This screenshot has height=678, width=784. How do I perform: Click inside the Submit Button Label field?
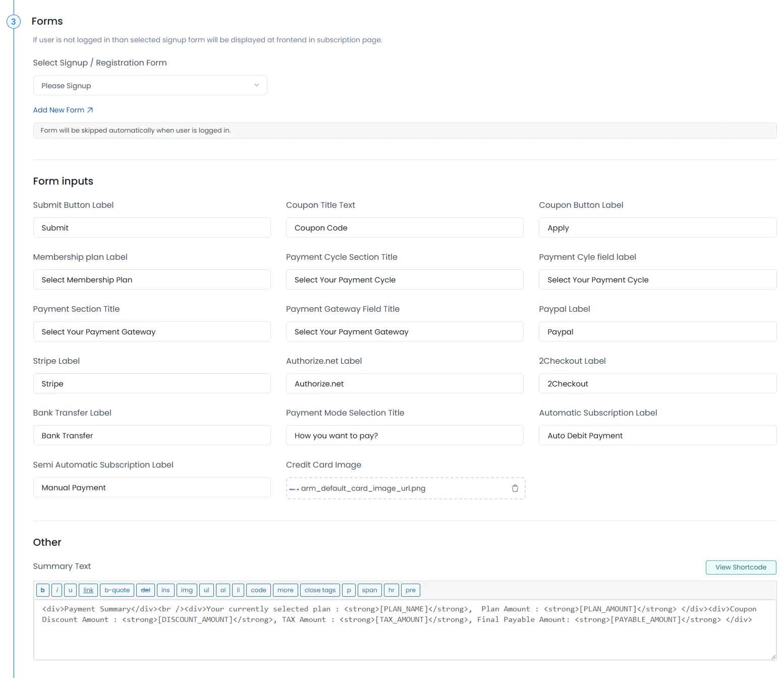coord(151,228)
